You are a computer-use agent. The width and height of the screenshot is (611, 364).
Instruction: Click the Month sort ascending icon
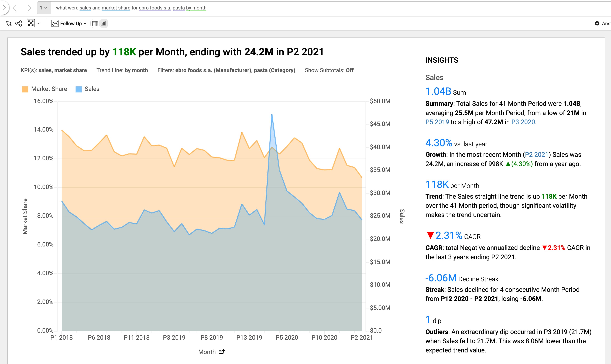coord(222,352)
